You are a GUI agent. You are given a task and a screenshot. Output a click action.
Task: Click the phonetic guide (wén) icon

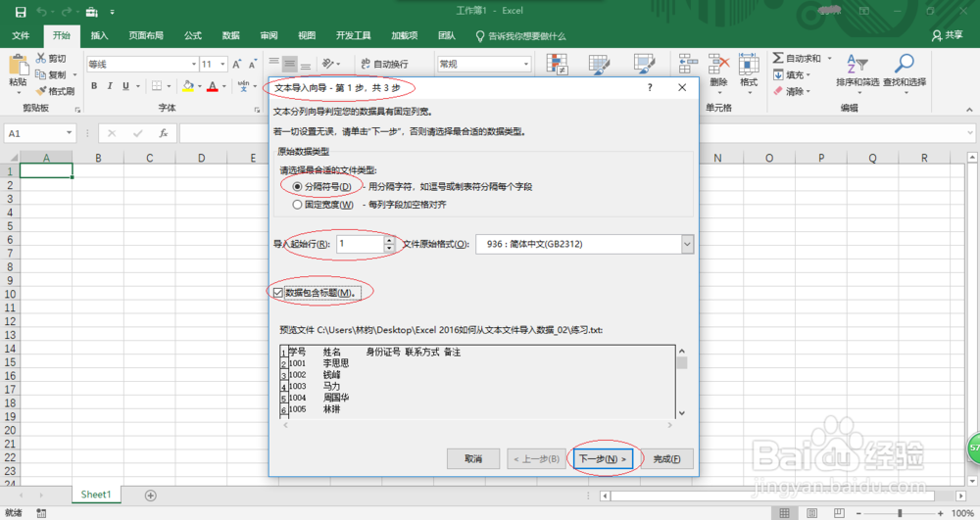(243, 86)
